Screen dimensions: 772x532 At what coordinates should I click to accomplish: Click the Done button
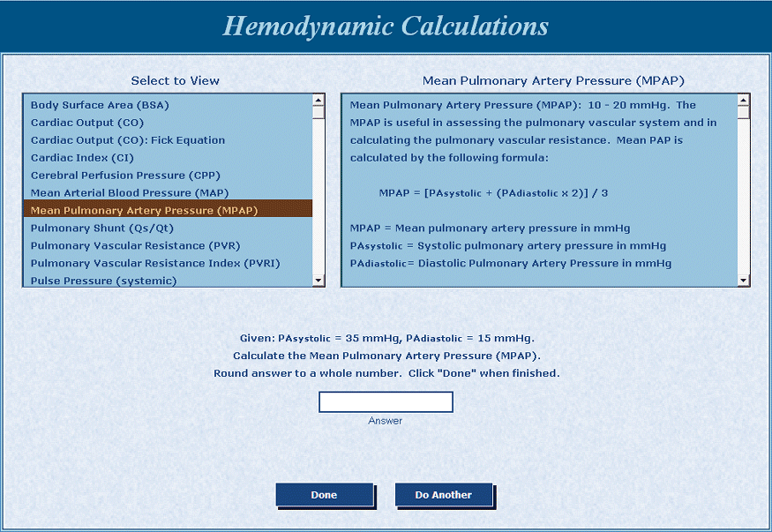[324, 495]
